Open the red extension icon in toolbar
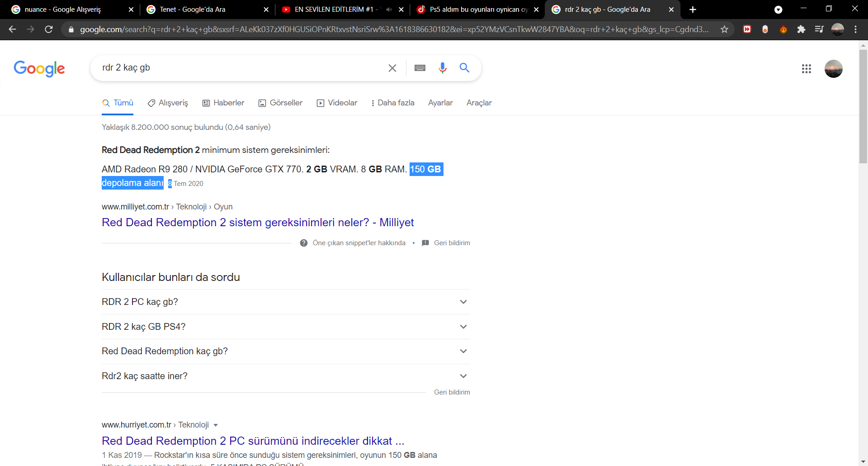Viewport: 868px width, 466px height. point(747,29)
